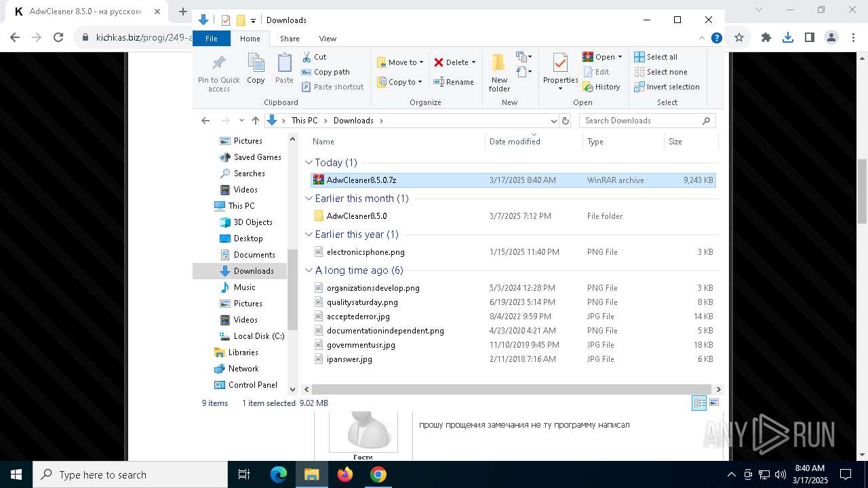Select acceptederror.jpg file
Screen dimensions: 868x488
(x=513, y=317)
